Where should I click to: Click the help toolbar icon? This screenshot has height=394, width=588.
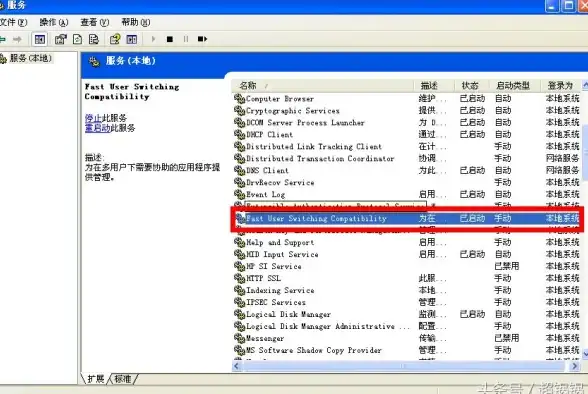click(115, 39)
